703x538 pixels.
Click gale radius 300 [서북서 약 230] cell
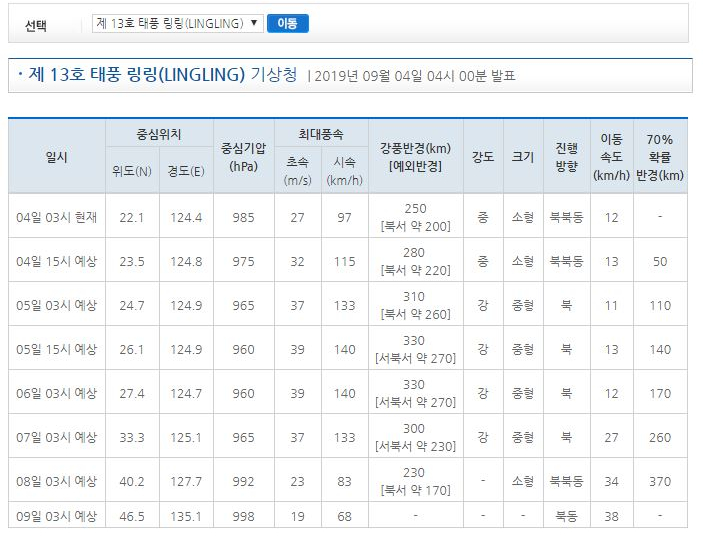pos(416,437)
